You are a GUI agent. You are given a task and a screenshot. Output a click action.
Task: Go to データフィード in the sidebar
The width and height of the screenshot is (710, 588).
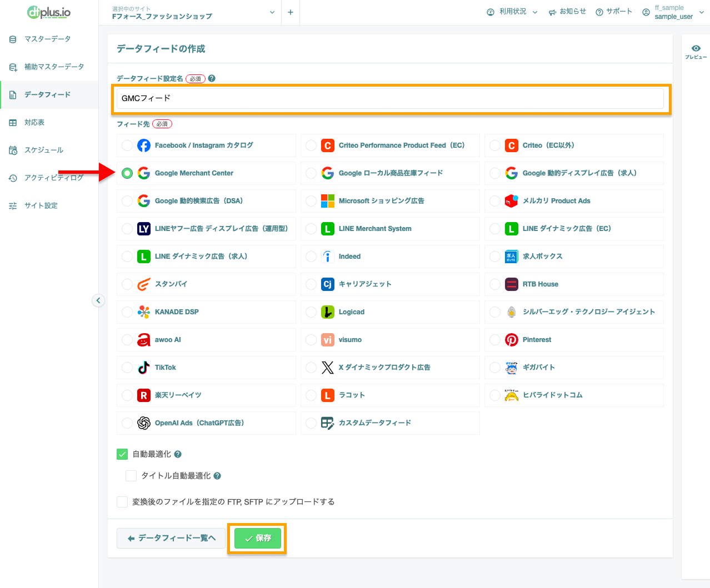[49, 94]
